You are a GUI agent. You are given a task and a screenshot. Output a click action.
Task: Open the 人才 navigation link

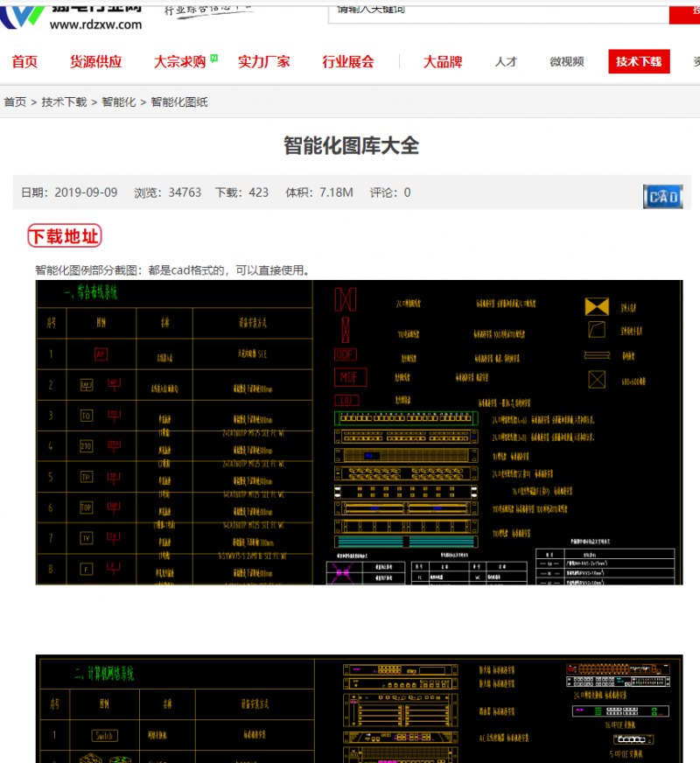point(506,62)
